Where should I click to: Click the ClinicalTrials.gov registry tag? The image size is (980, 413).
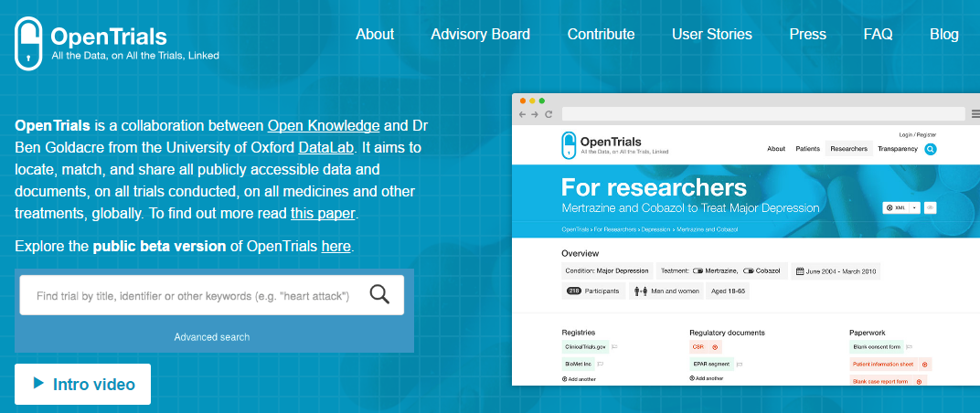pos(585,347)
